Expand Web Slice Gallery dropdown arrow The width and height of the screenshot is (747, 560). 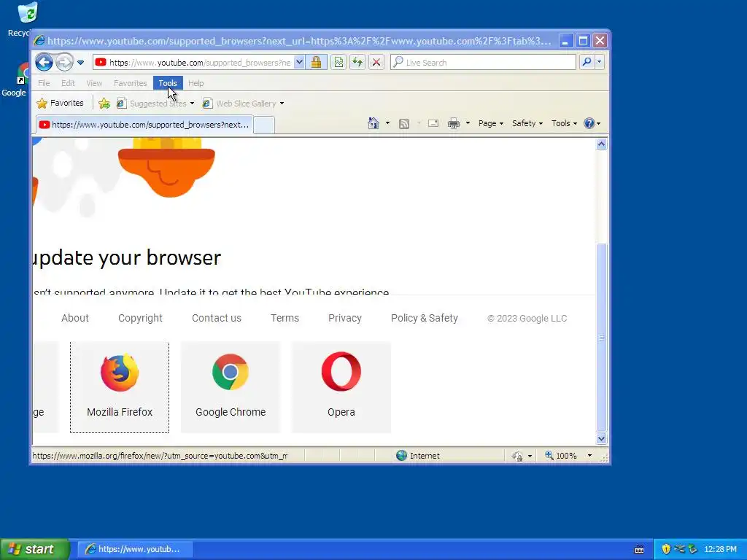click(282, 104)
